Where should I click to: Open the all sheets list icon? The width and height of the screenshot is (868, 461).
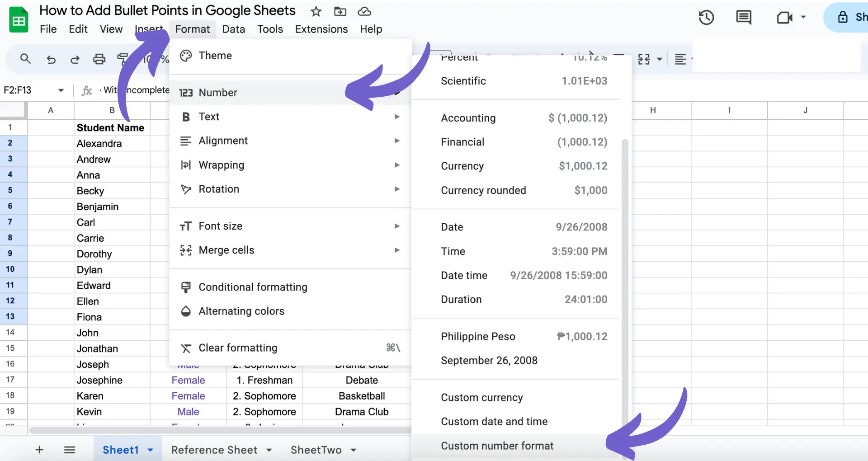point(69,450)
